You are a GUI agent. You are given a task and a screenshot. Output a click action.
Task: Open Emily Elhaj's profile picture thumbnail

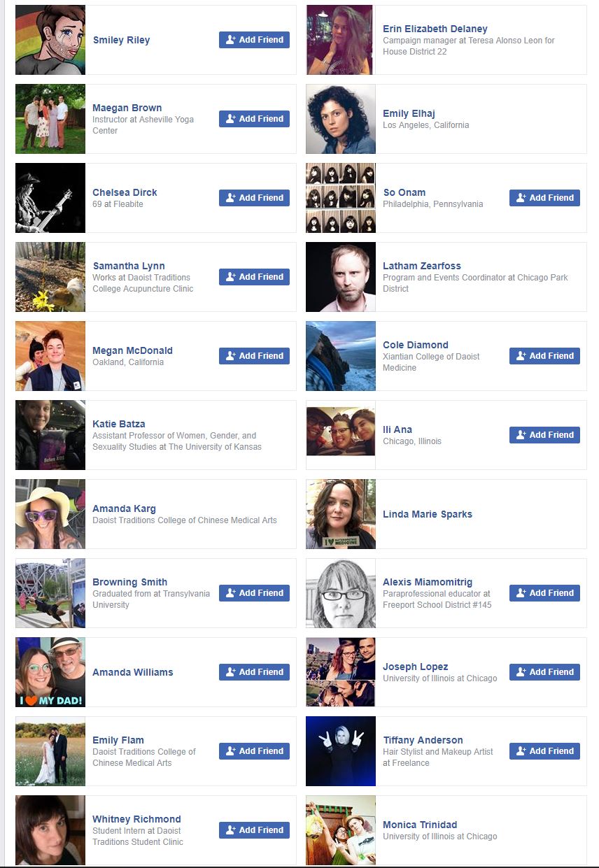(x=341, y=119)
